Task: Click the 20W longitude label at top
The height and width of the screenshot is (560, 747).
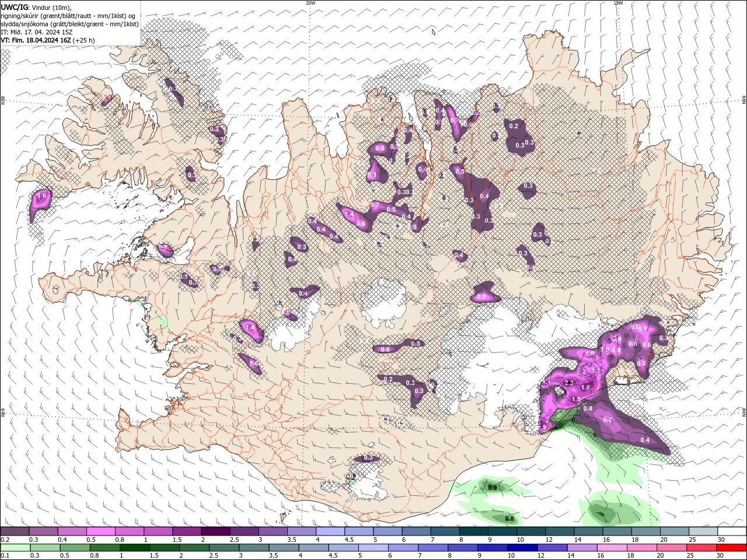Action: (x=310, y=3)
